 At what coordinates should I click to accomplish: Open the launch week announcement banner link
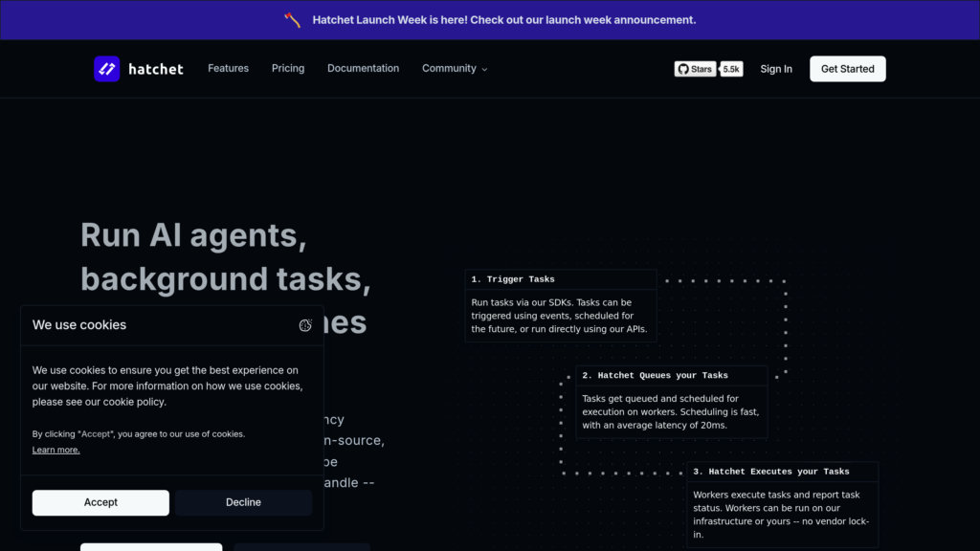click(x=503, y=19)
